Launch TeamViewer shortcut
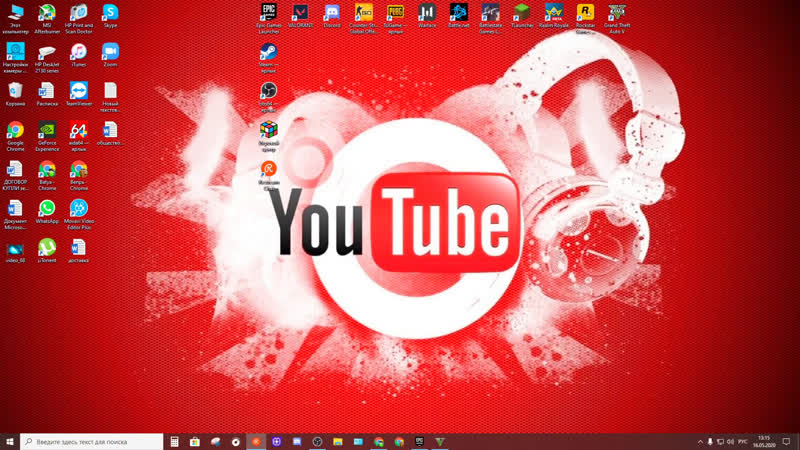800x450 pixels. click(x=79, y=94)
